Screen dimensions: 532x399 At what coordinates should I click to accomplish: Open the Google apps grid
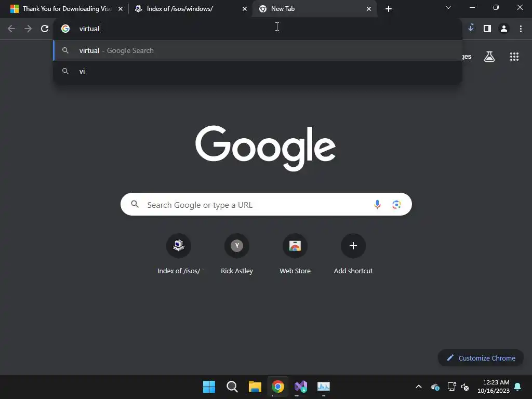click(514, 57)
